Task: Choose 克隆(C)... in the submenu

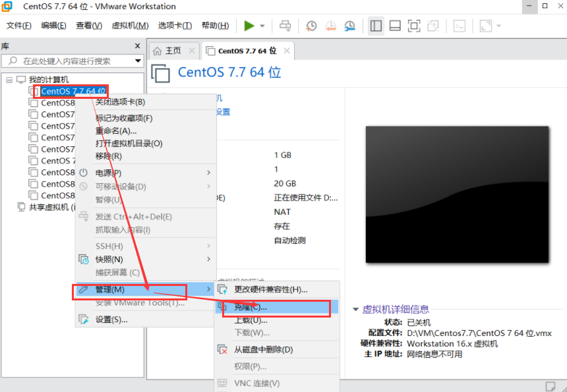Action: (277, 307)
